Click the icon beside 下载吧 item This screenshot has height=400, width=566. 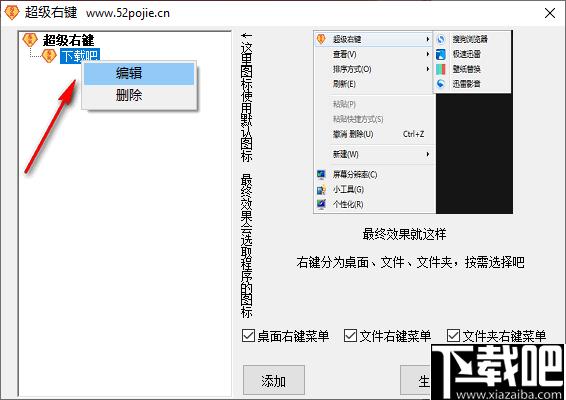point(49,56)
